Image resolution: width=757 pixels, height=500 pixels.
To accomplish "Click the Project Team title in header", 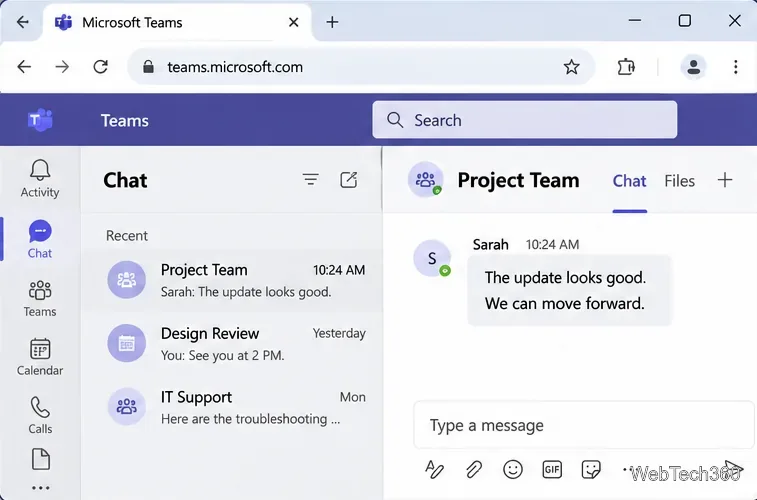I will 518,180.
